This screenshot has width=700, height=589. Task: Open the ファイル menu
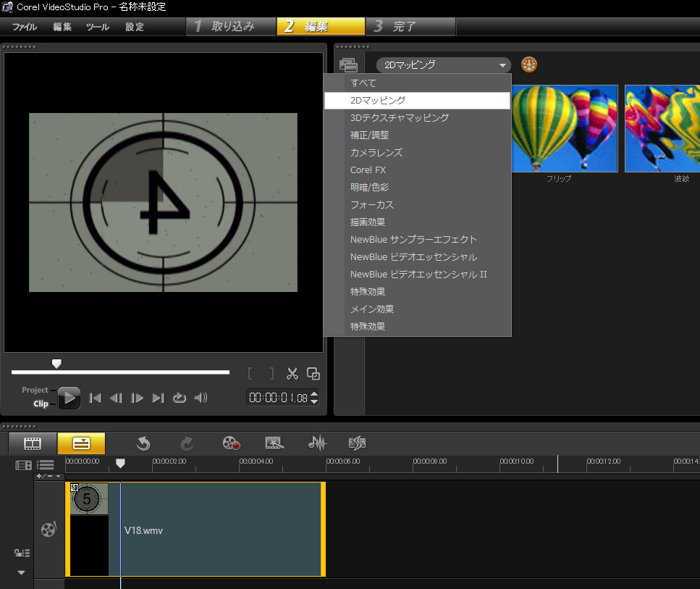coord(25,27)
